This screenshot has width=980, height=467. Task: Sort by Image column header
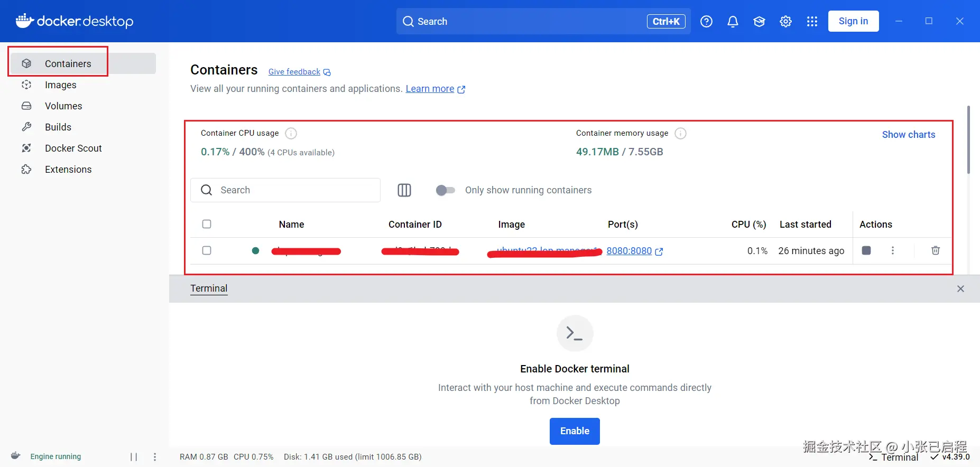pyautogui.click(x=511, y=225)
